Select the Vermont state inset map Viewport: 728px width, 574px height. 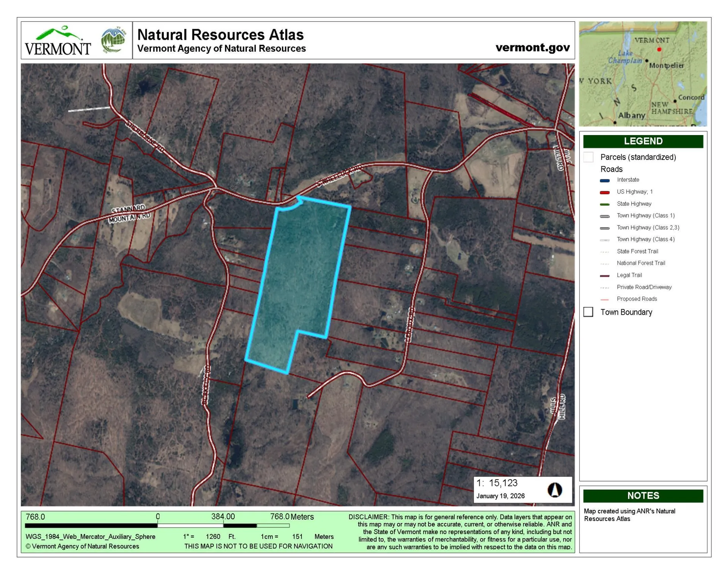[x=643, y=73]
